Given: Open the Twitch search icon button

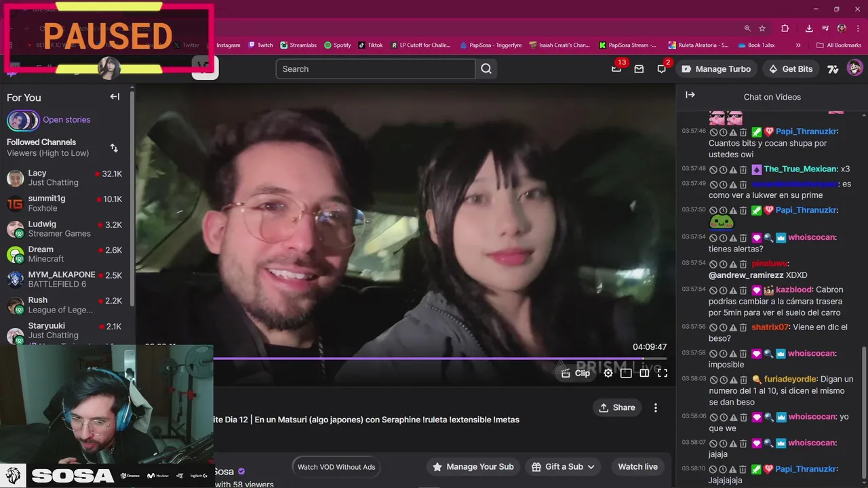Looking at the screenshot, I should point(486,68).
